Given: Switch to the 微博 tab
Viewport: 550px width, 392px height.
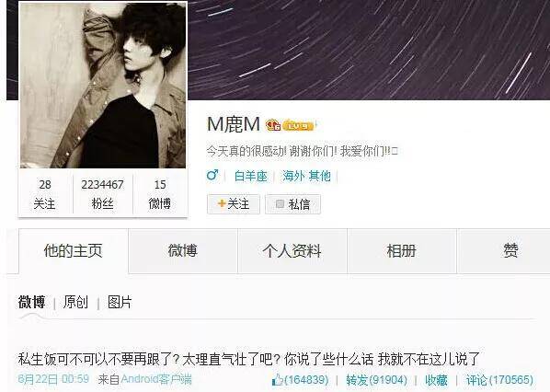Looking at the screenshot, I should pyautogui.click(x=183, y=250).
